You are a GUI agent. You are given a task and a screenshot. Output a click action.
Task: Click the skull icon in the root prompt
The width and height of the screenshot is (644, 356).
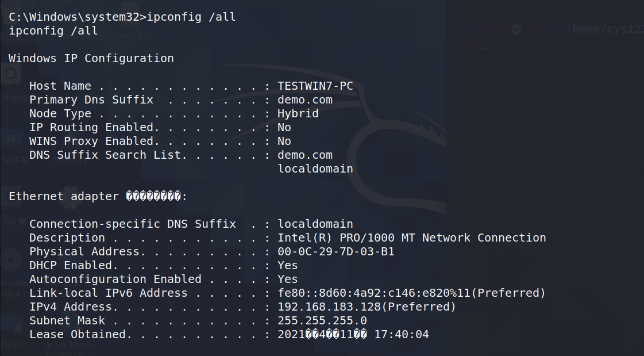pyautogui.click(x=515, y=29)
